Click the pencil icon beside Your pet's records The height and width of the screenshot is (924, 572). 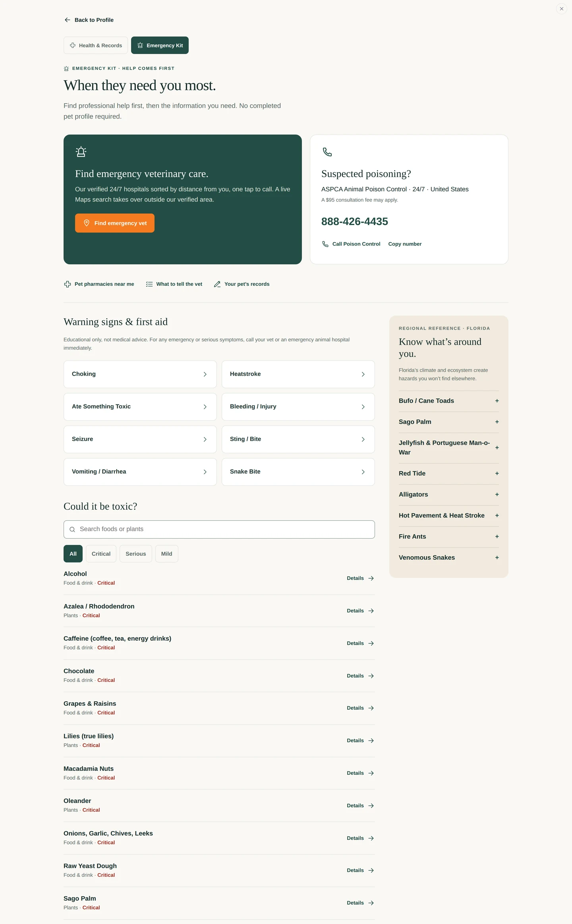click(x=217, y=284)
